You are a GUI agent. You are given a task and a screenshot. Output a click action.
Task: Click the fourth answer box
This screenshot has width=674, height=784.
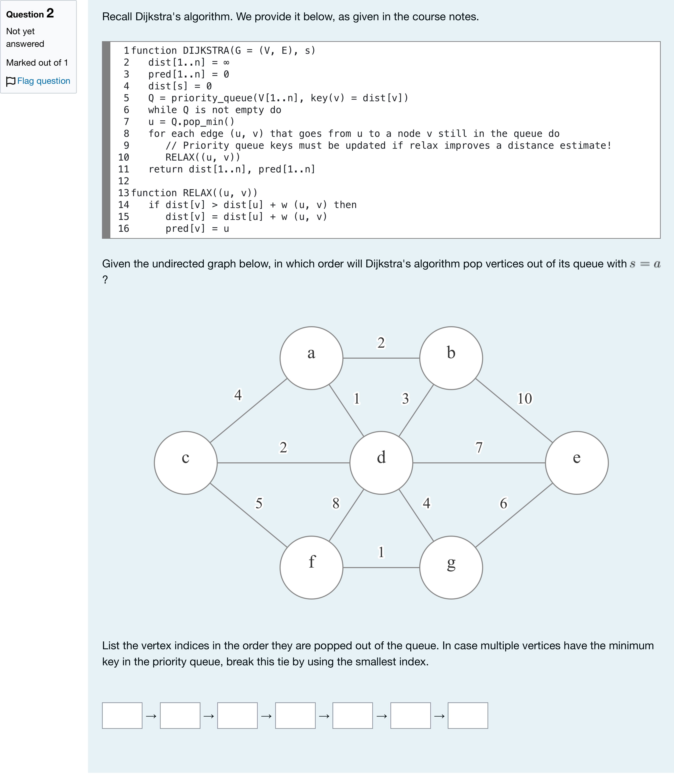tap(295, 716)
